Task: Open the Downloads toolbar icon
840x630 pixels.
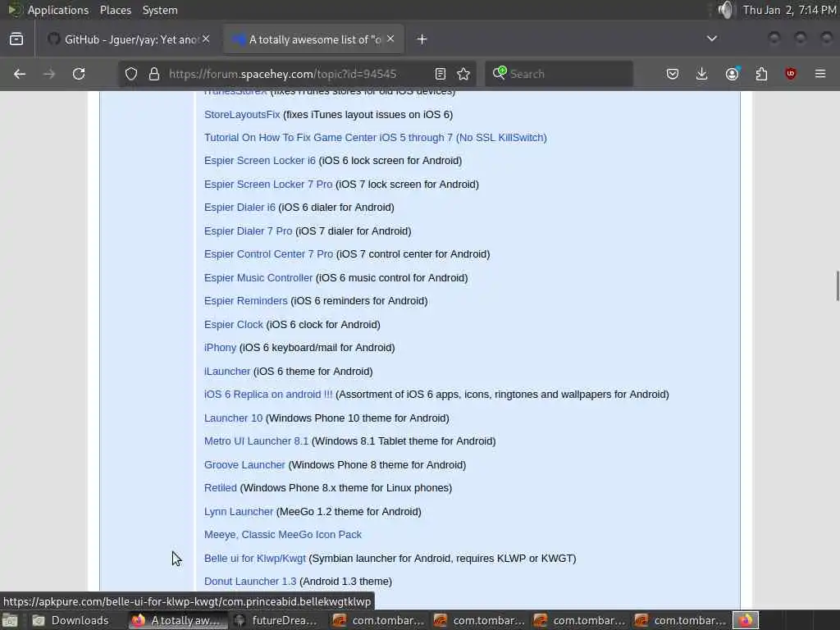Action: (x=702, y=74)
